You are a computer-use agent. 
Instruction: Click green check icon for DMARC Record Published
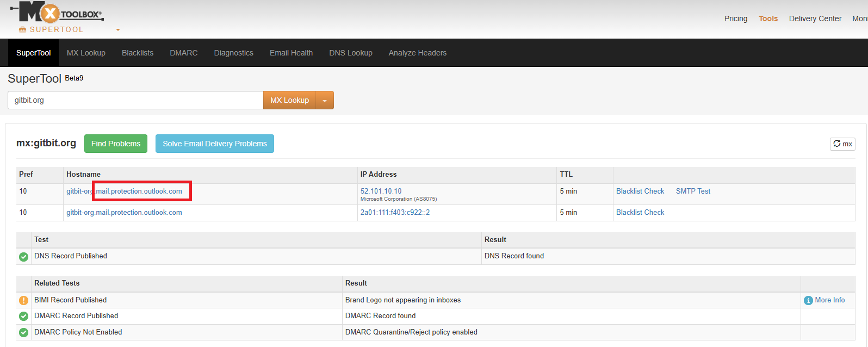(x=23, y=316)
